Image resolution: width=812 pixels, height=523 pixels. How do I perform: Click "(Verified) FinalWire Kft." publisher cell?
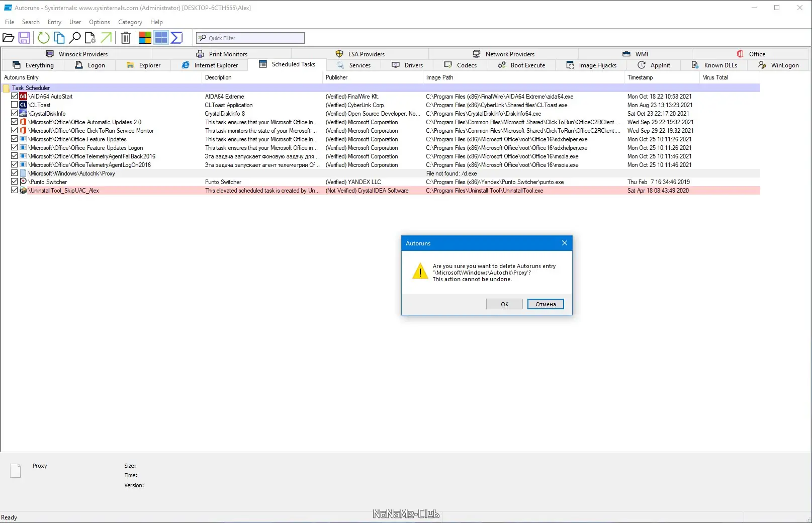352,97
